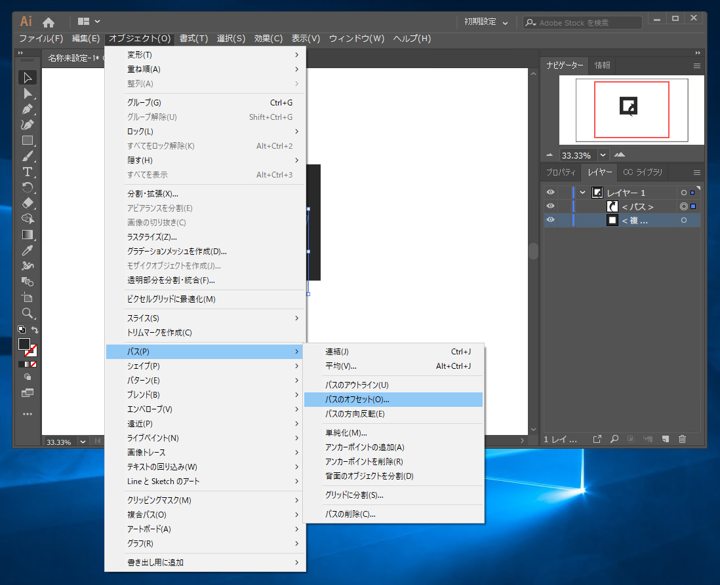Delete selection trash icon in Layers panel
The height and width of the screenshot is (585, 720).
682,439
